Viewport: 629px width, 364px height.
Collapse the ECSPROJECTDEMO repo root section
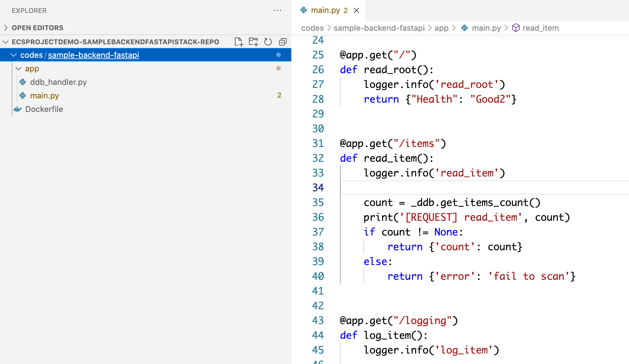click(6, 42)
